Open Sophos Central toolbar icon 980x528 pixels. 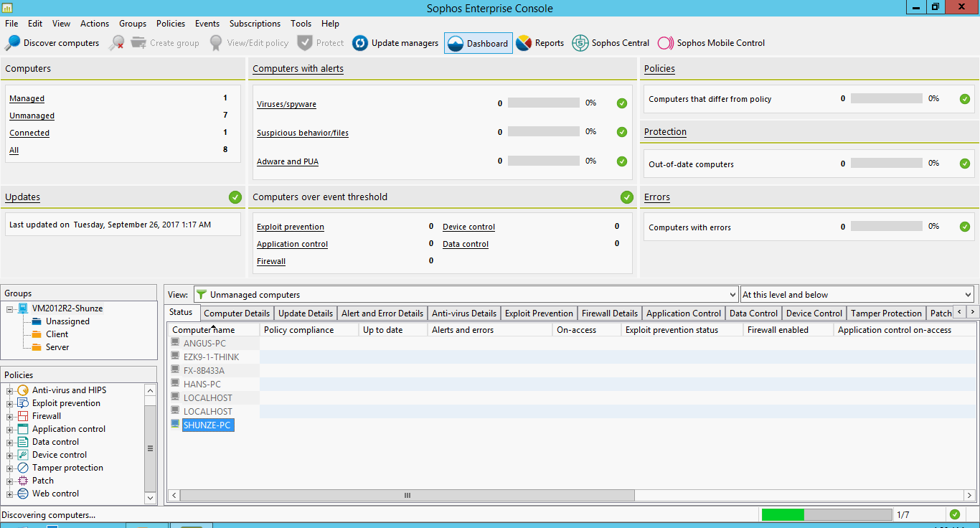(x=580, y=43)
